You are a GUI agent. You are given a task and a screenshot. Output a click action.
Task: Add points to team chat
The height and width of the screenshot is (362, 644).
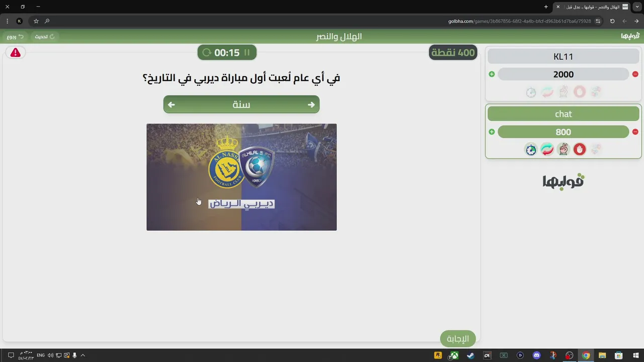coord(492,132)
